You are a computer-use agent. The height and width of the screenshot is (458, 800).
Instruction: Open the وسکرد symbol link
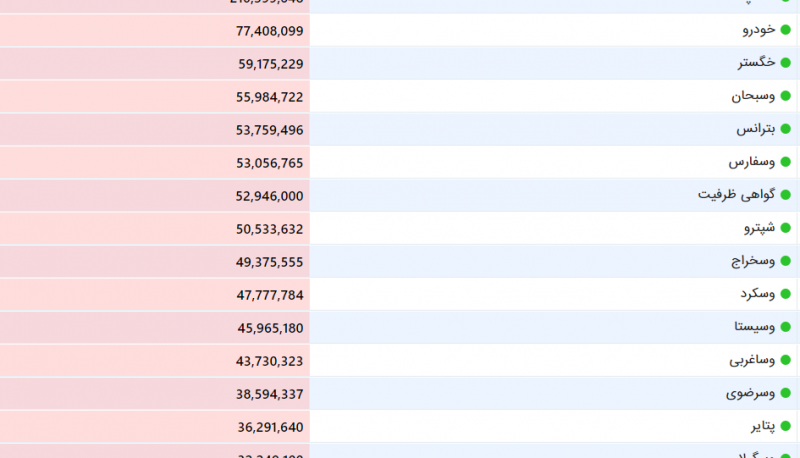(x=758, y=294)
